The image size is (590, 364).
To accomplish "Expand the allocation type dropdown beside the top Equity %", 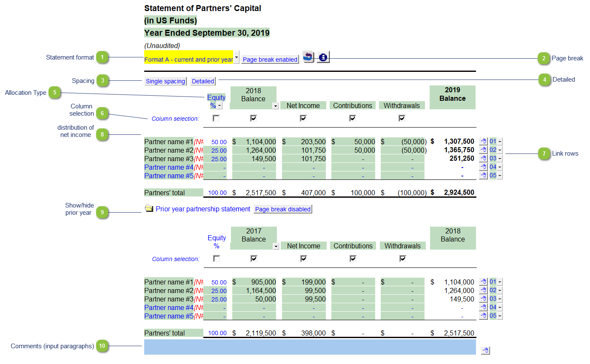I will [x=219, y=106].
